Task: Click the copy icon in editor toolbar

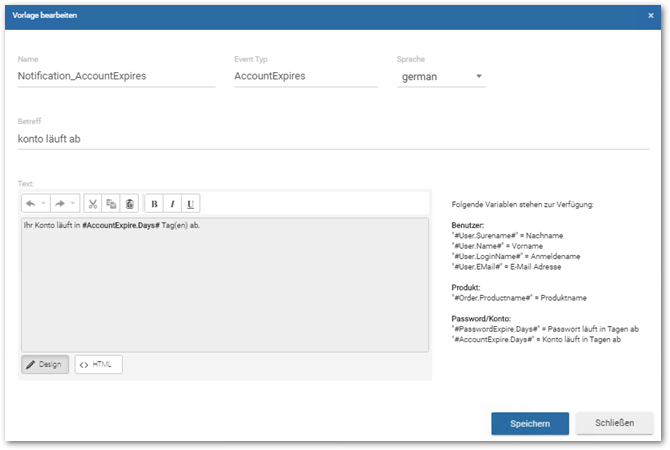Action: [111, 204]
